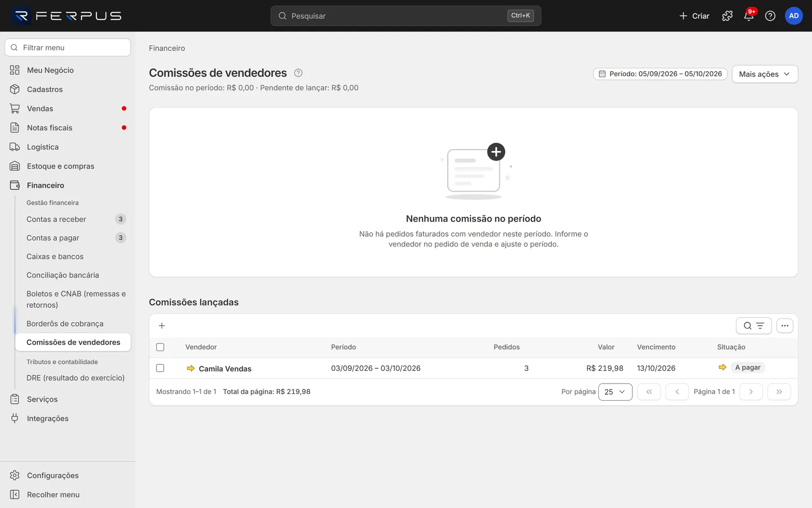Open the Período date range picker
This screenshot has height=508, width=812.
[660, 74]
